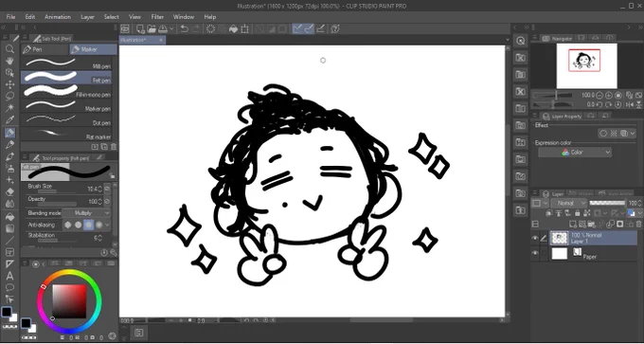Select the Pencil tool
Viewport: 644px width, 344px height.
click(x=9, y=144)
